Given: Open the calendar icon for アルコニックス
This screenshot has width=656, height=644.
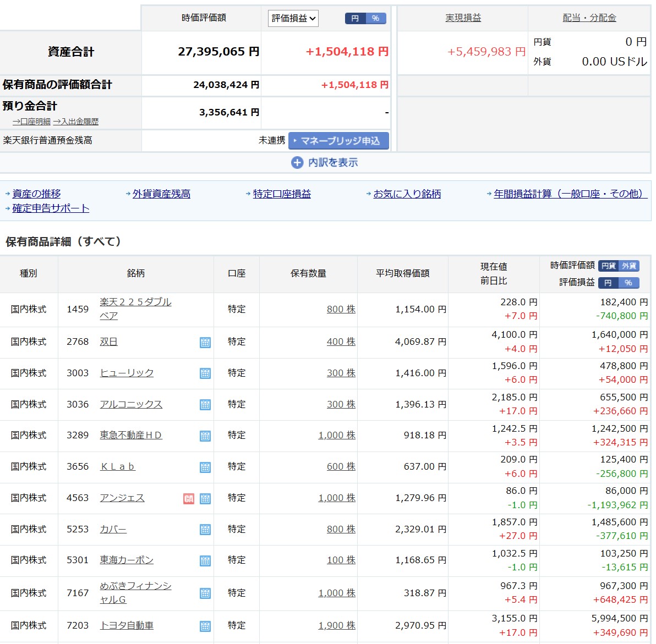Looking at the screenshot, I should coord(205,405).
